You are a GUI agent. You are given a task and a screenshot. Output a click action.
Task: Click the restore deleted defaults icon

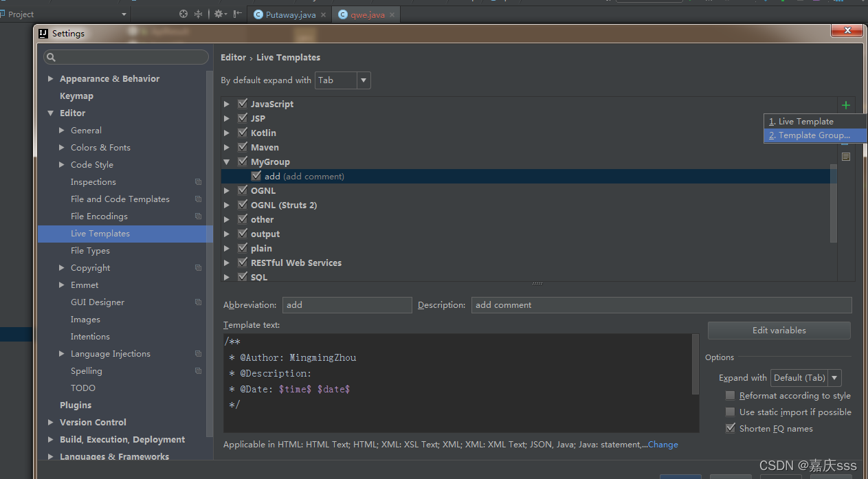click(846, 157)
